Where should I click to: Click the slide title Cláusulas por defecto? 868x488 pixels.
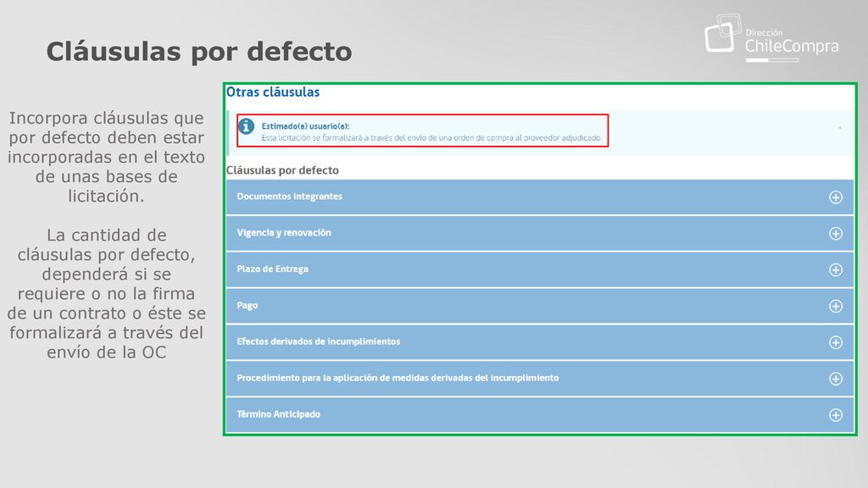point(199,52)
